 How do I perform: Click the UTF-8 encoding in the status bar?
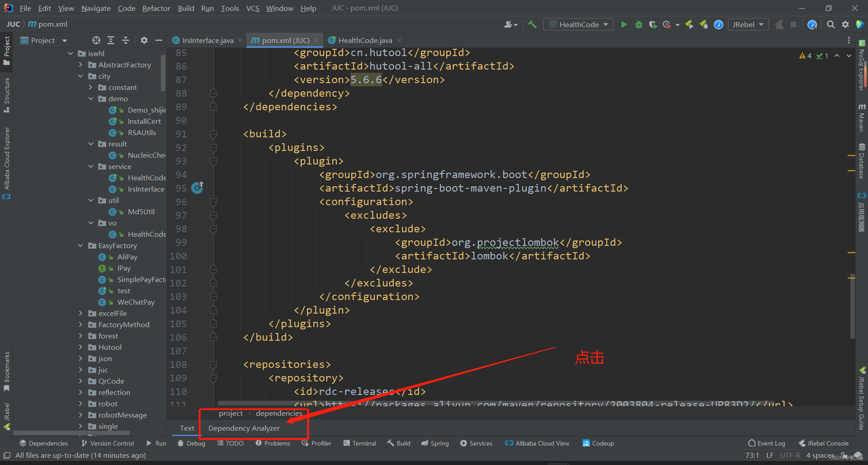[x=790, y=455]
